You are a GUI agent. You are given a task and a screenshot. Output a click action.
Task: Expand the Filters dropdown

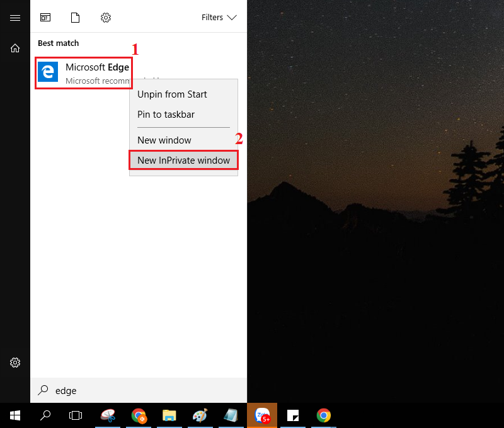219,18
